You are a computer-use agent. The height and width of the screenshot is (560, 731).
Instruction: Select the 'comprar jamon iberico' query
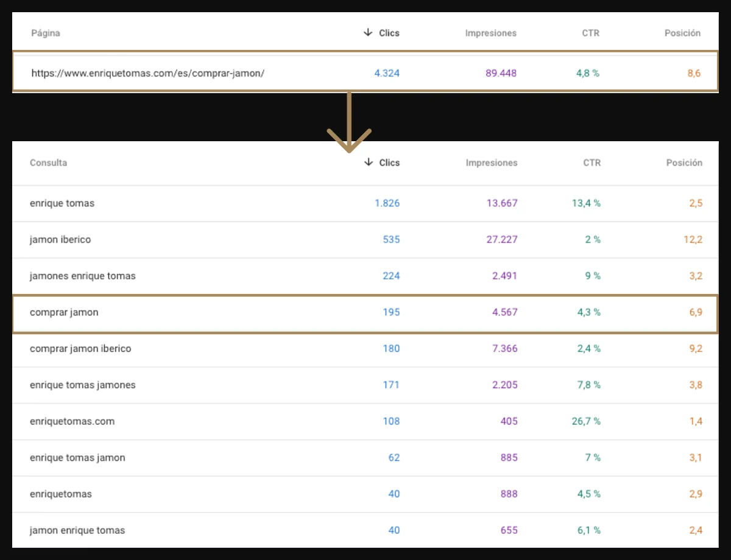coord(80,349)
